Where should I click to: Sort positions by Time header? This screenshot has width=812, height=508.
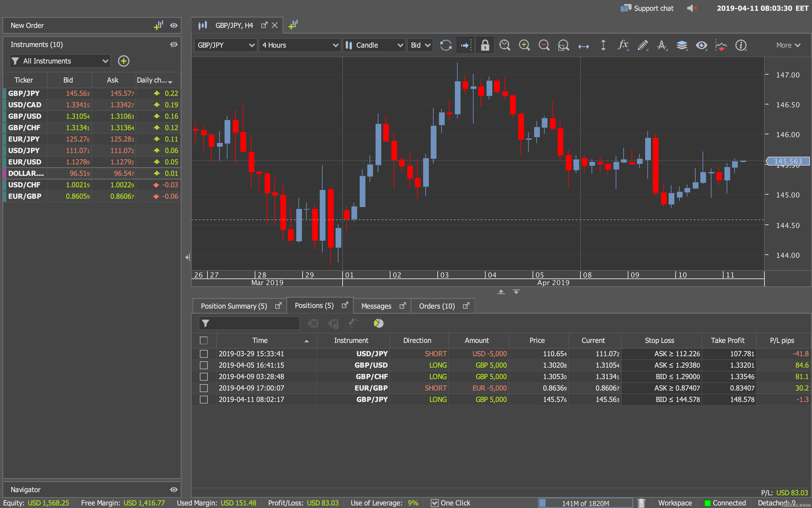click(266, 340)
